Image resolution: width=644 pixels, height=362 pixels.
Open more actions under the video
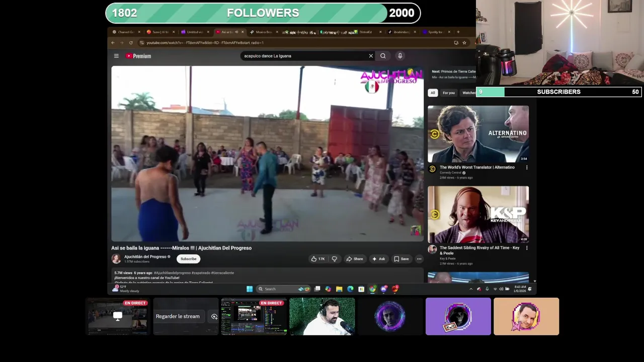pos(419,259)
